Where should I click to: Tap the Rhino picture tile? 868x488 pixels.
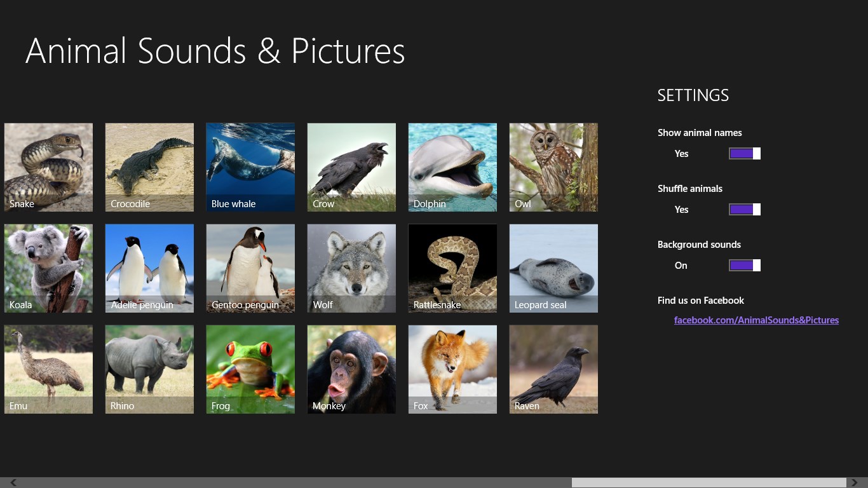coord(149,369)
